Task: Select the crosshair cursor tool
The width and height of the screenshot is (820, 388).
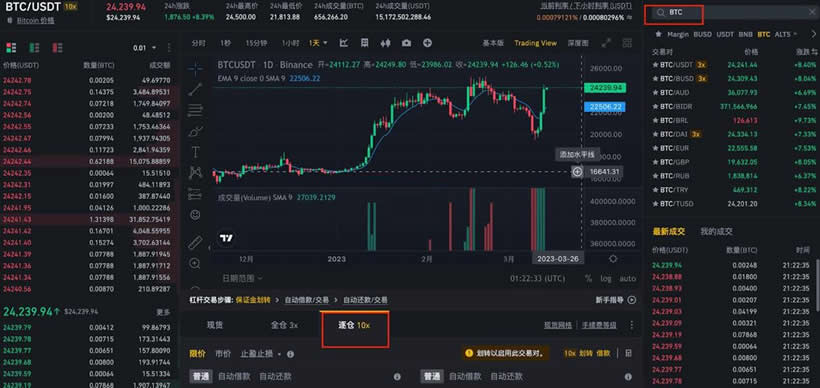Action: [x=196, y=68]
